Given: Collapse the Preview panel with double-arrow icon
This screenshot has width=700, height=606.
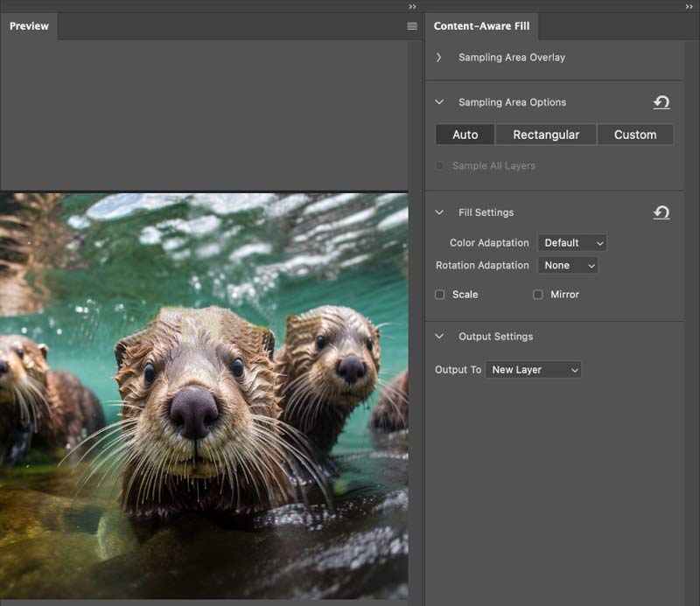Looking at the screenshot, I should pyautogui.click(x=412, y=7).
